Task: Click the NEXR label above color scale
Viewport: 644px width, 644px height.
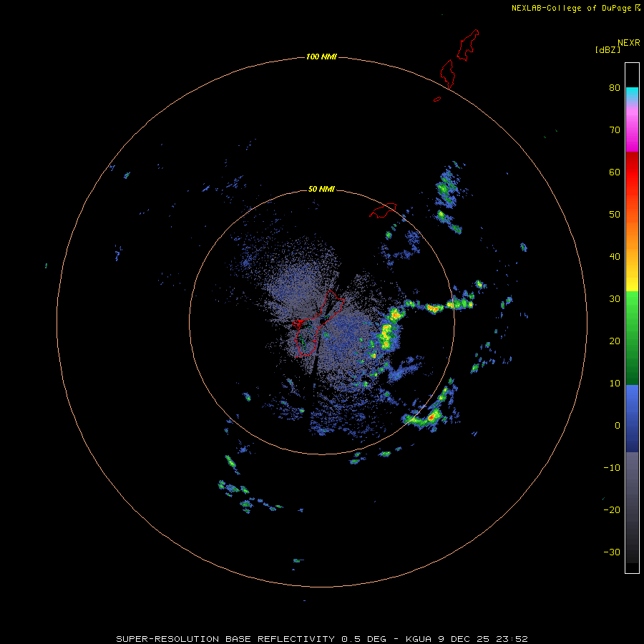Action: 628,43
